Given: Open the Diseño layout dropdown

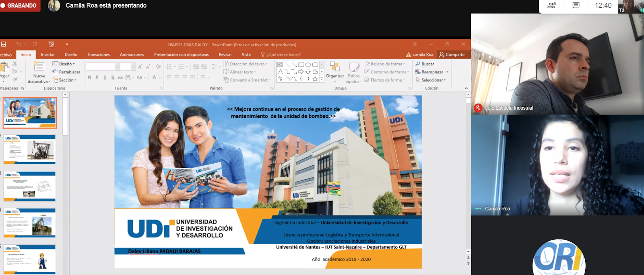Looking at the screenshot, I should coord(64,64).
